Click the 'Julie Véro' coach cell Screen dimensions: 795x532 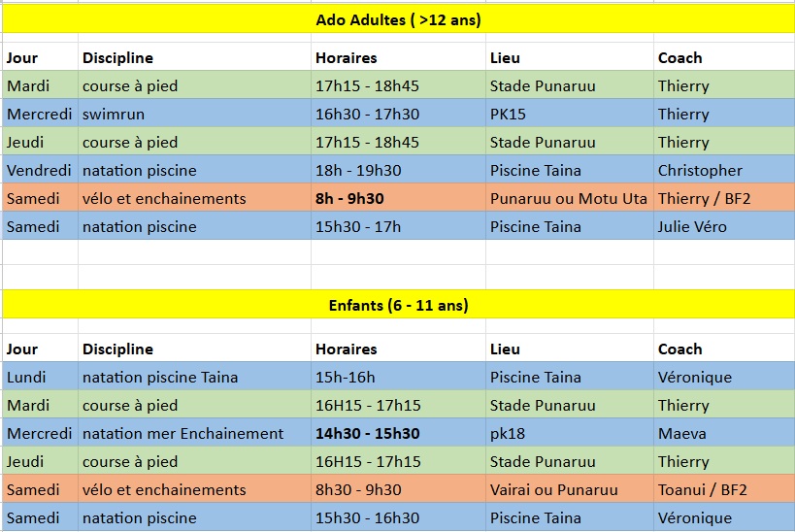pos(724,226)
